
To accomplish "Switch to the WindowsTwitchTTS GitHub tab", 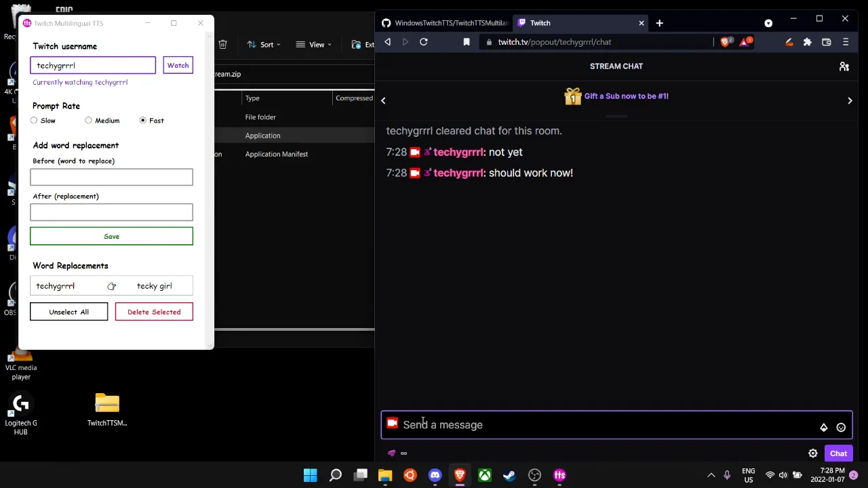I will (445, 23).
